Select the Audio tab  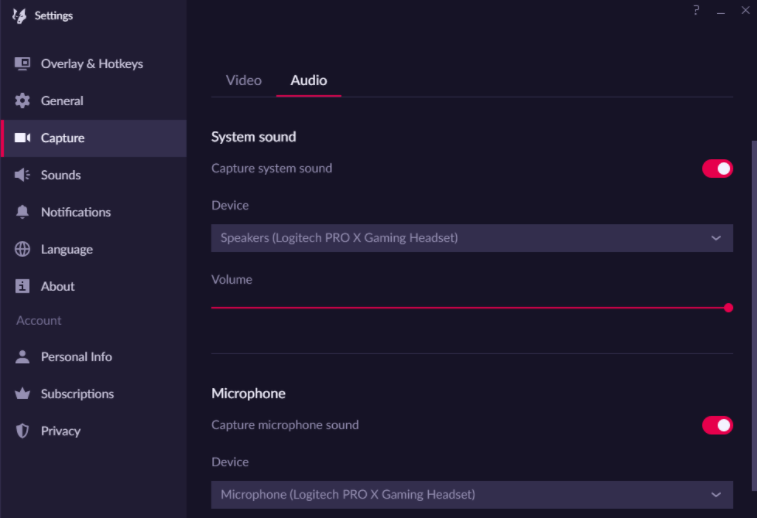click(308, 81)
